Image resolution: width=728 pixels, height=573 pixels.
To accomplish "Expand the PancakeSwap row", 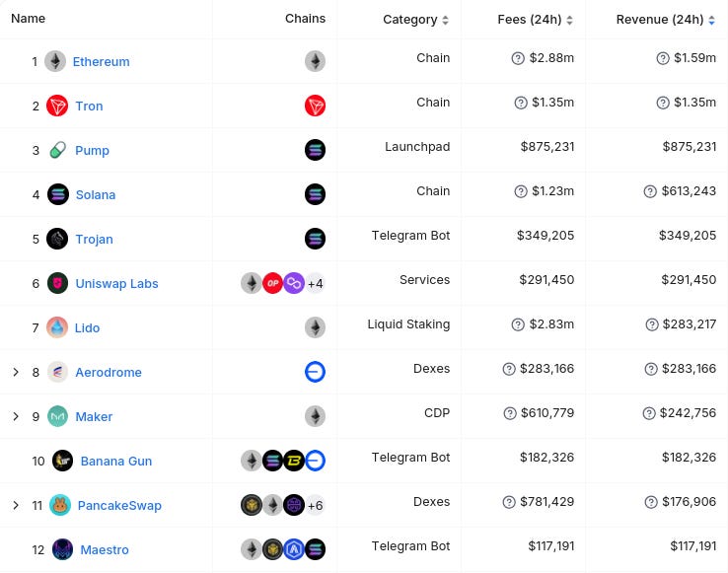I will [x=16, y=505].
